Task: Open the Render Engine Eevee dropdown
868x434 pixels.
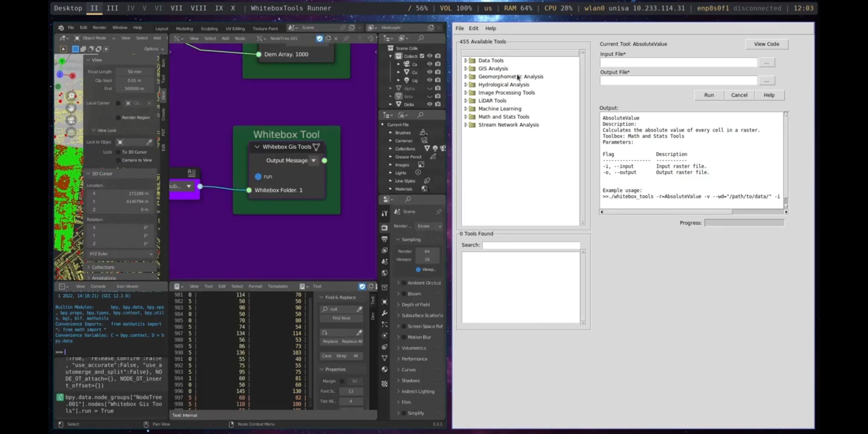Action: 429,226
